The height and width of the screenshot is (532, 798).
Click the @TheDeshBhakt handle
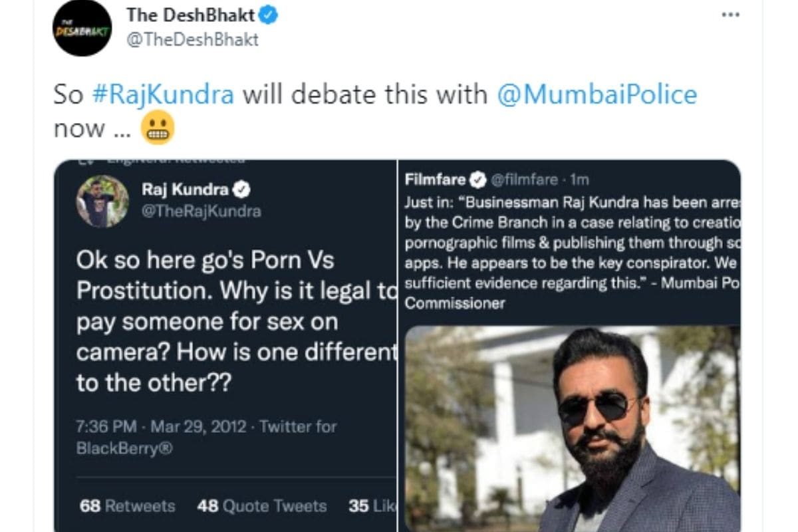coord(192,40)
